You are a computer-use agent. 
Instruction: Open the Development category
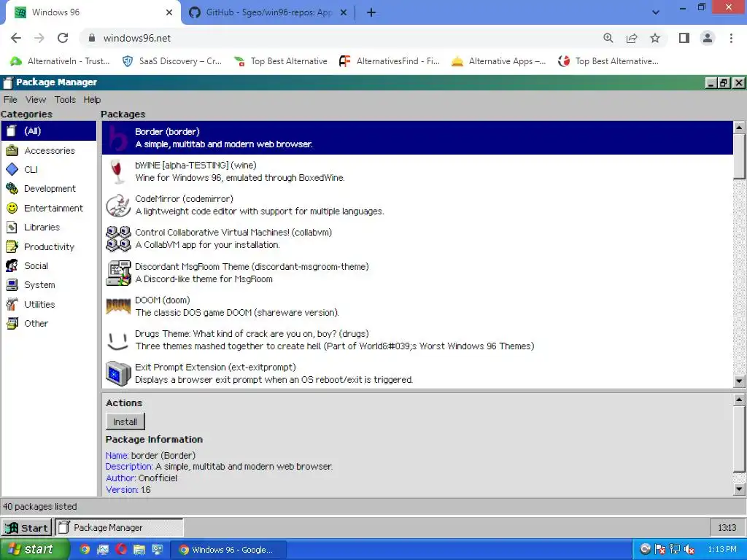coord(49,189)
